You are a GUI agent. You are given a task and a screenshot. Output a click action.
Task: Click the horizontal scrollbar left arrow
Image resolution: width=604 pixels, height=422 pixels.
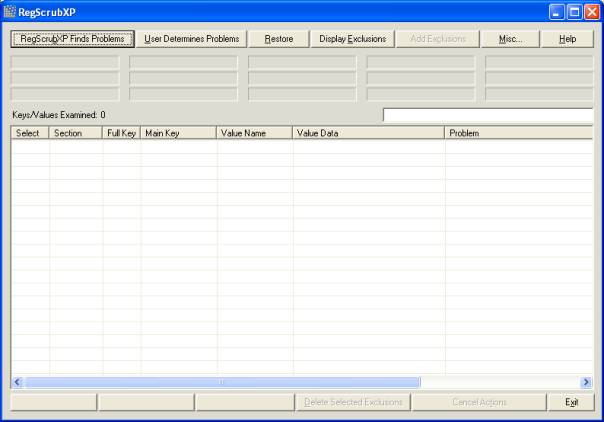pyautogui.click(x=17, y=382)
